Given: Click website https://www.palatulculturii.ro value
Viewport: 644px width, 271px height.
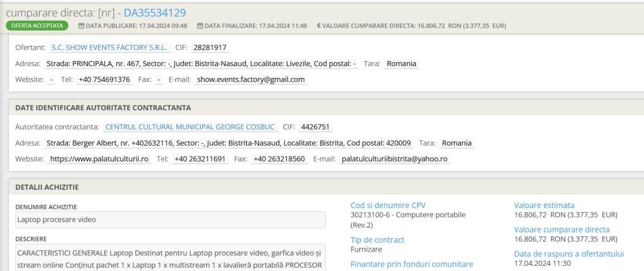Looking at the screenshot, I should (x=99, y=159).
